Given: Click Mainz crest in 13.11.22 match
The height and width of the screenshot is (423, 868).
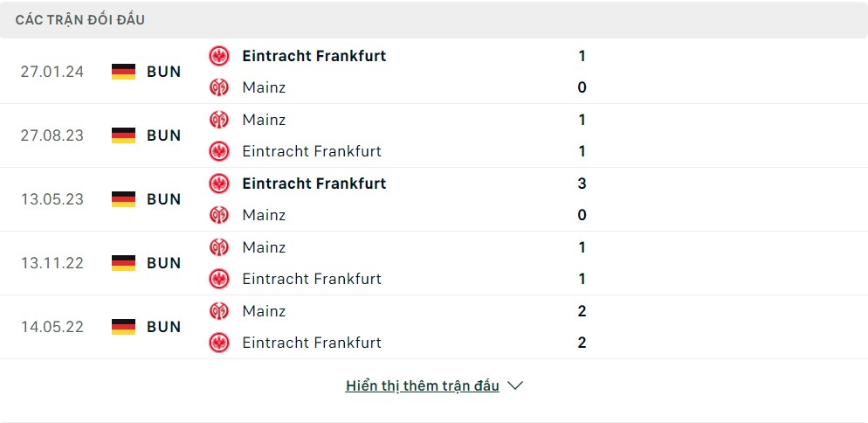Looking at the screenshot, I should point(219,247).
